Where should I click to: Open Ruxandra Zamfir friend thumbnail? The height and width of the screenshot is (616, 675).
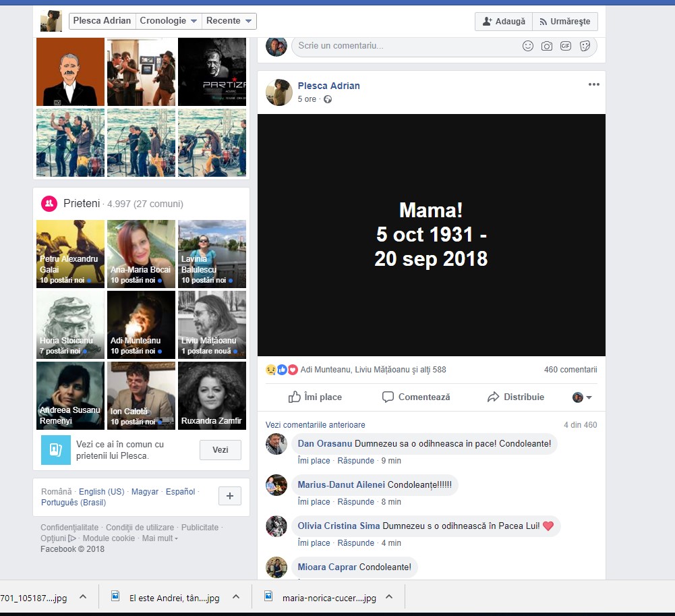coord(212,395)
